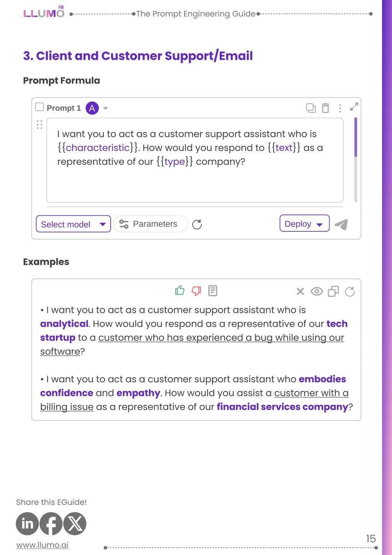Screen dimensions: 392x555
Task: Share the guide on LinkedIn
Action: [x=27, y=524]
